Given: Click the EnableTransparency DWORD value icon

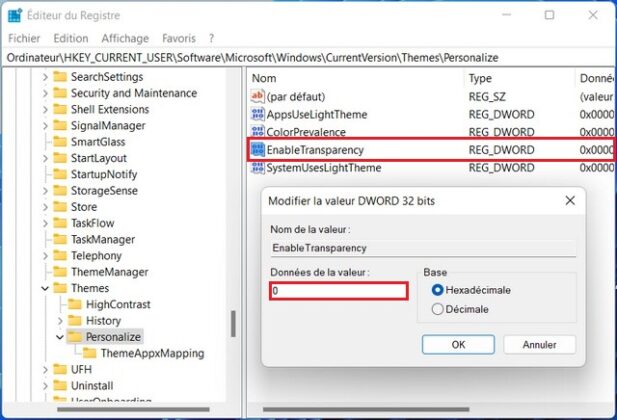Looking at the screenshot, I should [x=258, y=150].
